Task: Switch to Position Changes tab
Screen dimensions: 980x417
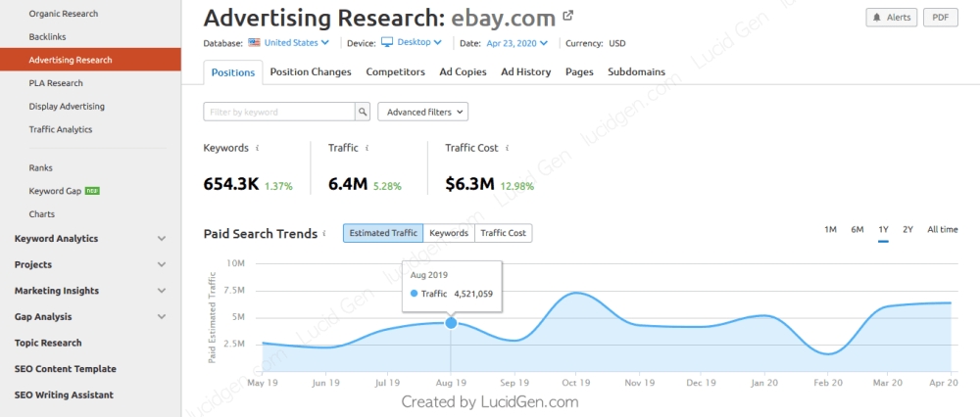Action: click(x=311, y=71)
